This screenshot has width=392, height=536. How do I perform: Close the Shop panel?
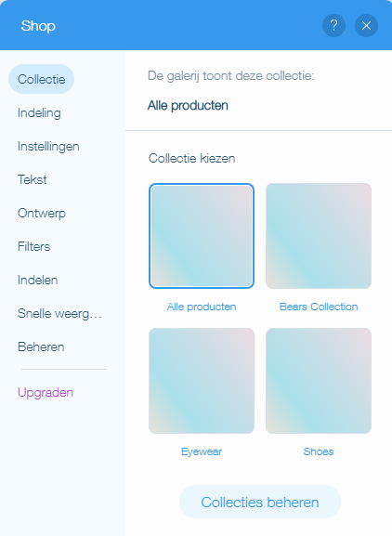(x=366, y=25)
